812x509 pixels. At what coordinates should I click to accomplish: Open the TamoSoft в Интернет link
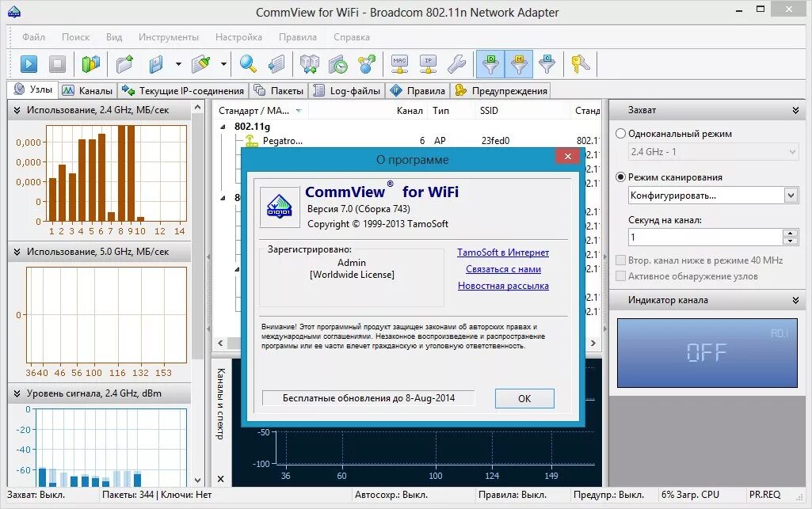pyautogui.click(x=503, y=253)
